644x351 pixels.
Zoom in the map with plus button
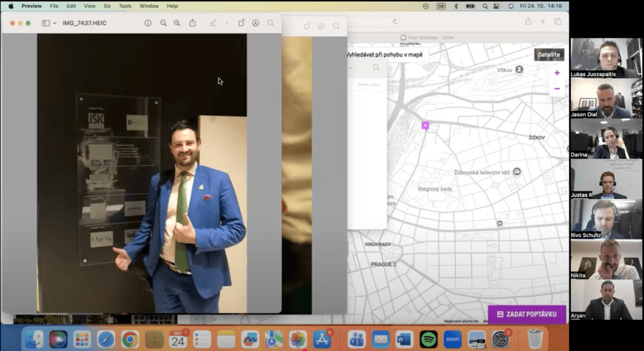pyautogui.click(x=557, y=73)
